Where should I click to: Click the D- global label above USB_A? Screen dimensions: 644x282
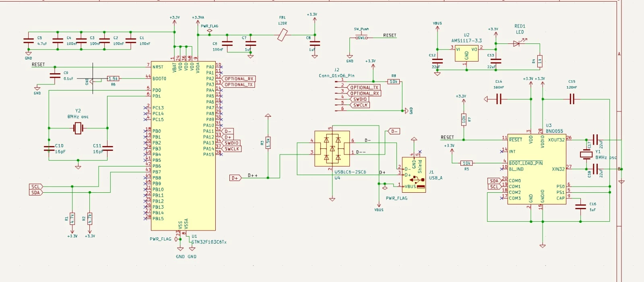pyautogui.click(x=393, y=131)
